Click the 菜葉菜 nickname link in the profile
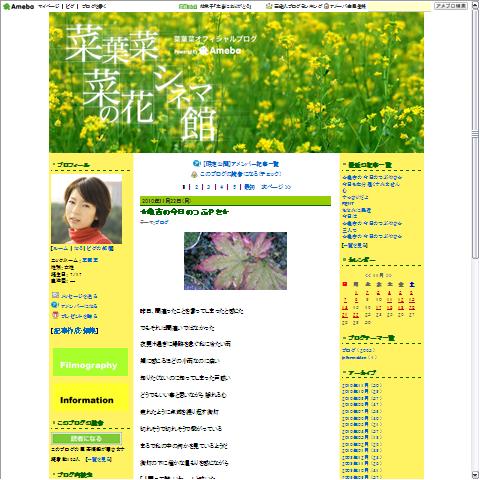 pyautogui.click(x=90, y=260)
